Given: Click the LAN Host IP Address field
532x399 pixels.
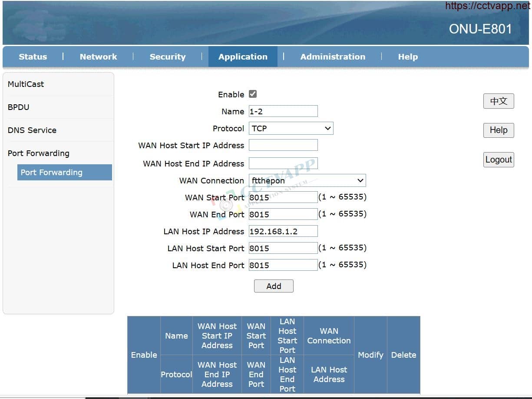Looking at the screenshot, I should (x=283, y=231).
